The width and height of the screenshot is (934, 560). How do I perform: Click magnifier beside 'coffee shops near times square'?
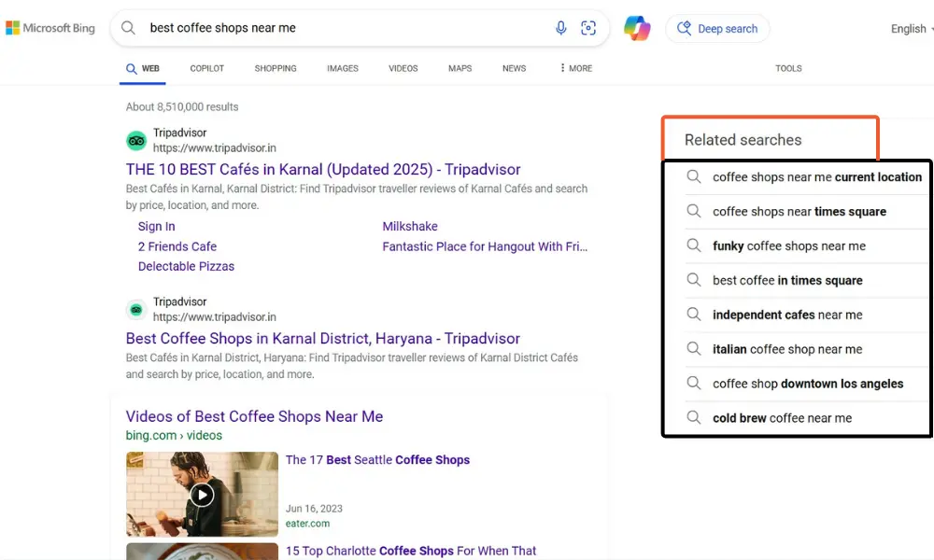point(693,211)
